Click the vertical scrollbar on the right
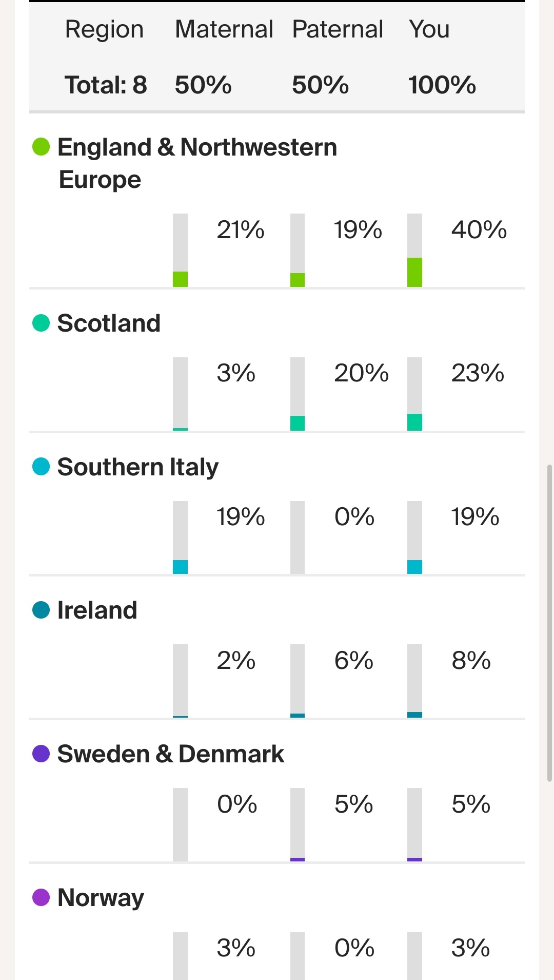Screen dimensions: 554x980 pyautogui.click(x=549, y=622)
